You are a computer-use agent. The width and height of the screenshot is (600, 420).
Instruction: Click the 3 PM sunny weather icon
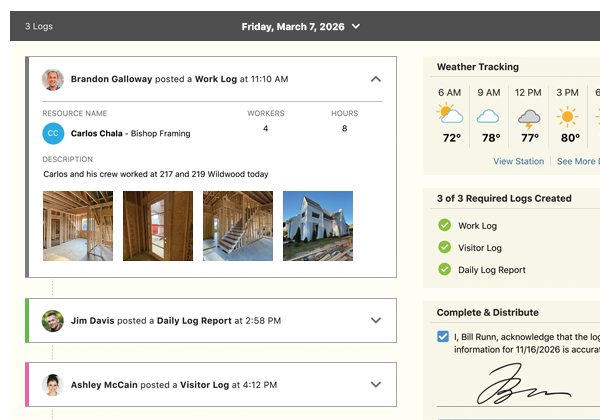[x=567, y=116]
